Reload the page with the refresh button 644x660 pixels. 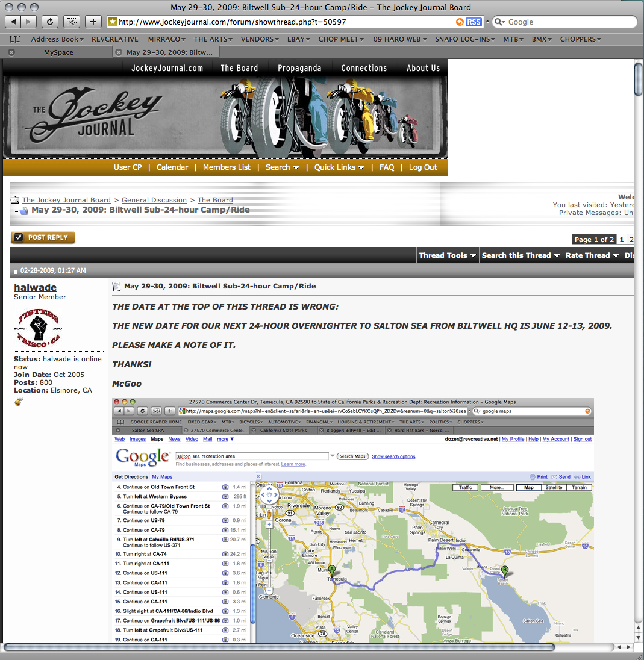[x=50, y=22]
